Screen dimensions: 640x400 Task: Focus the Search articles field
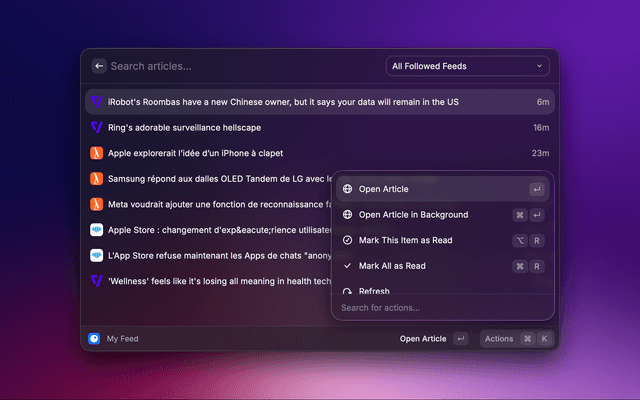240,67
